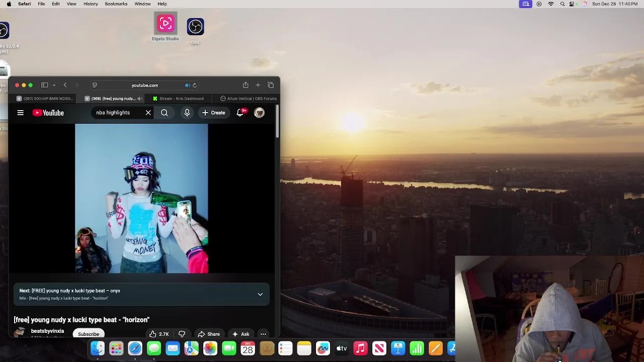Open Safari tab group dropdown arrow

pyautogui.click(x=54, y=85)
